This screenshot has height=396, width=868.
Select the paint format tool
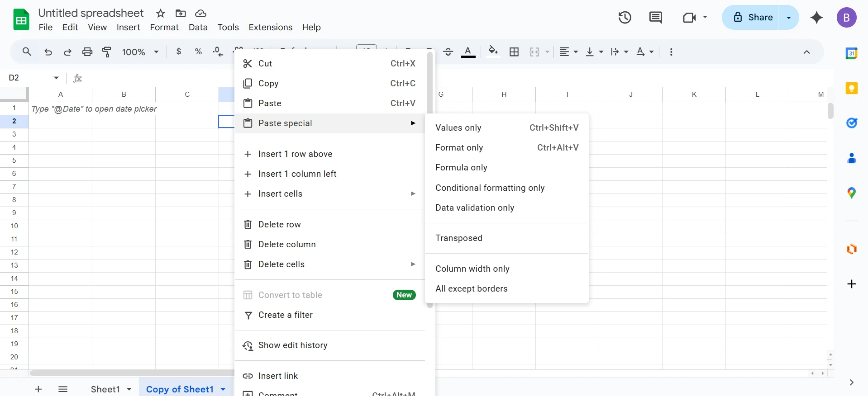[107, 52]
